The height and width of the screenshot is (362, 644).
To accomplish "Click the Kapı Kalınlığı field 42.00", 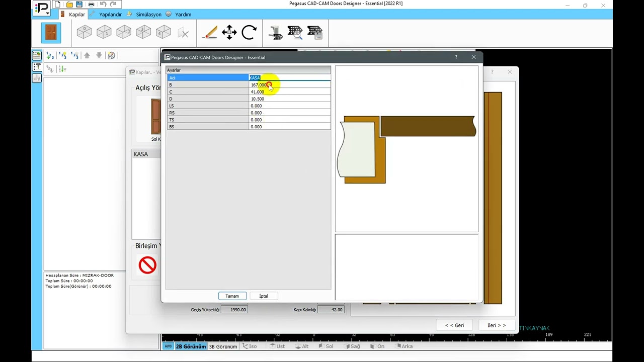I will (x=331, y=310).
